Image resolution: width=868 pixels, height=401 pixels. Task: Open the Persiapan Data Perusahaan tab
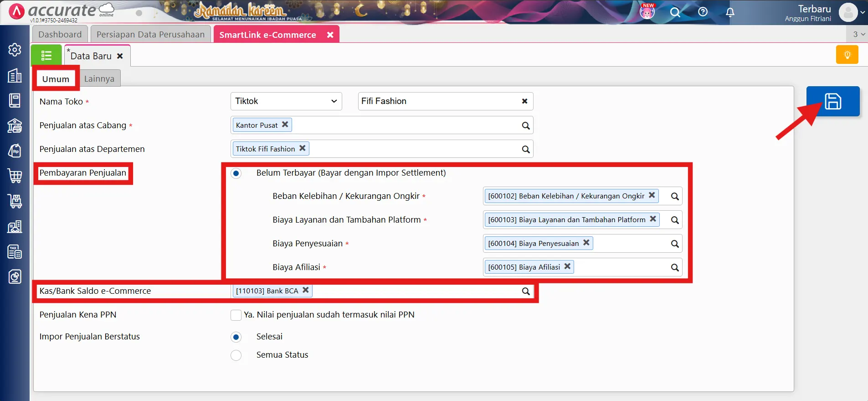click(x=150, y=35)
